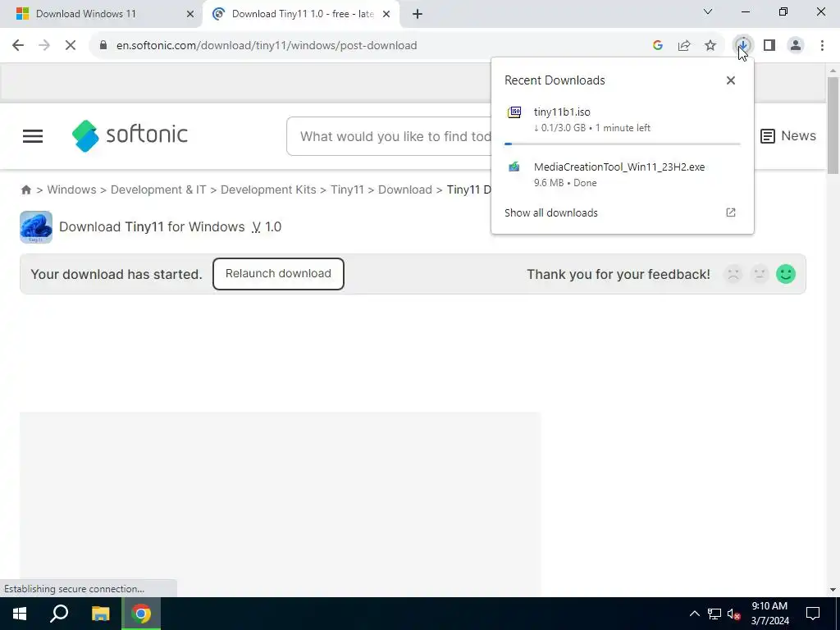
Task: Click the News header link text
Action: tap(798, 135)
